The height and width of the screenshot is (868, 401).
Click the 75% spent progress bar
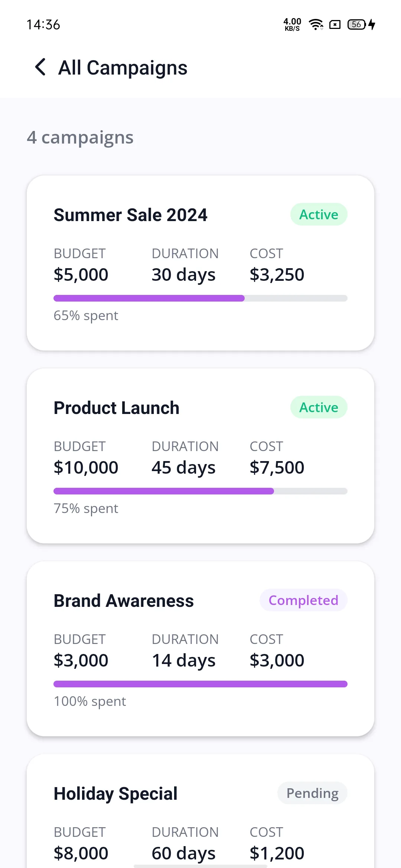pos(200,491)
